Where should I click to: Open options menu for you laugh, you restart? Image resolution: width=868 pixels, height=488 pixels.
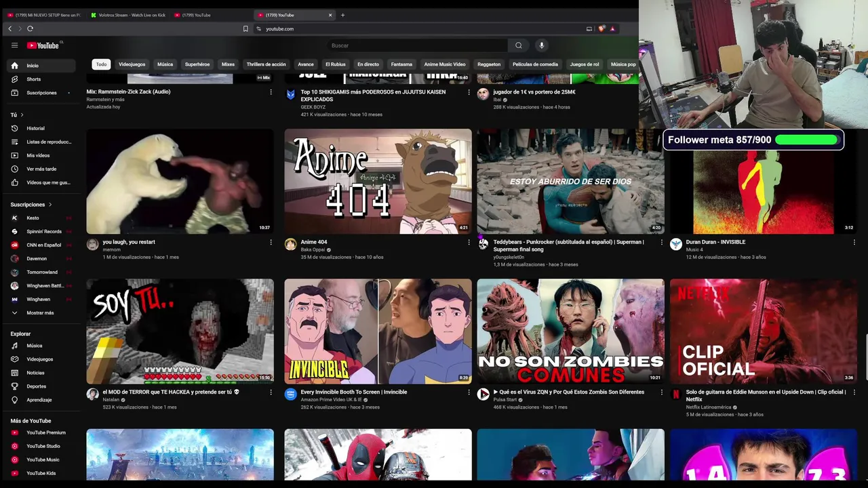[271, 242]
